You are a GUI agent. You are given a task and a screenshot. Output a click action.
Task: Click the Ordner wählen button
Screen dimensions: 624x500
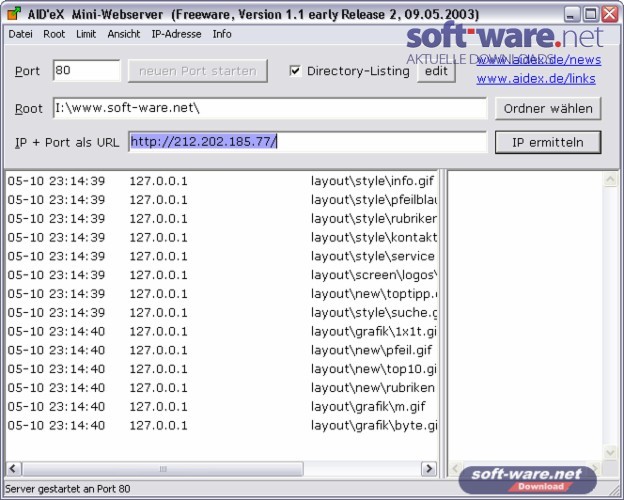click(548, 108)
